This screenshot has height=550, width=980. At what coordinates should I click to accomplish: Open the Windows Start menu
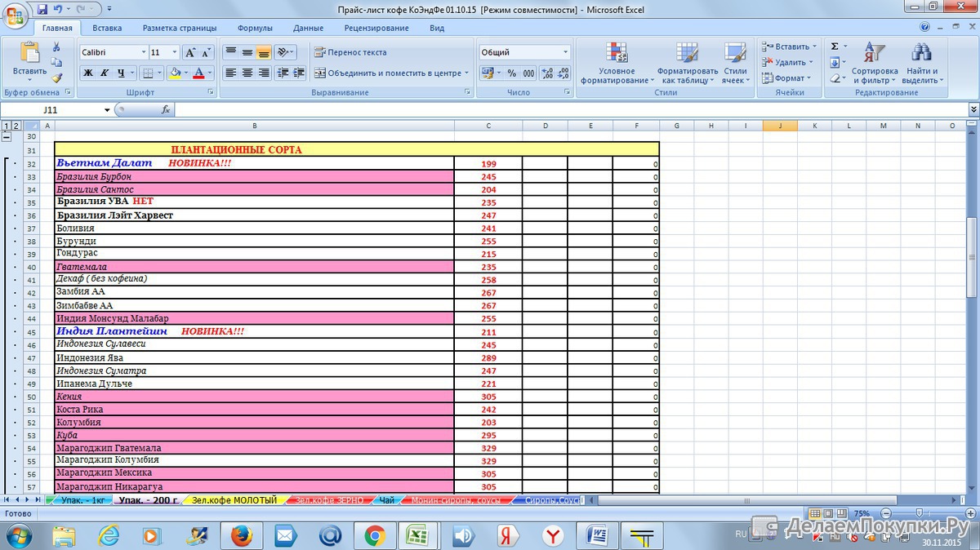[x=18, y=535]
